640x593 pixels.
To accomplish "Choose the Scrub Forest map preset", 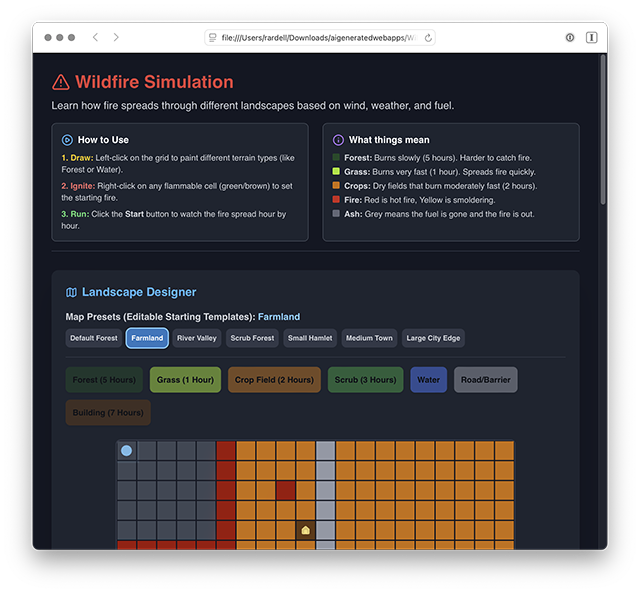I will 252,338.
